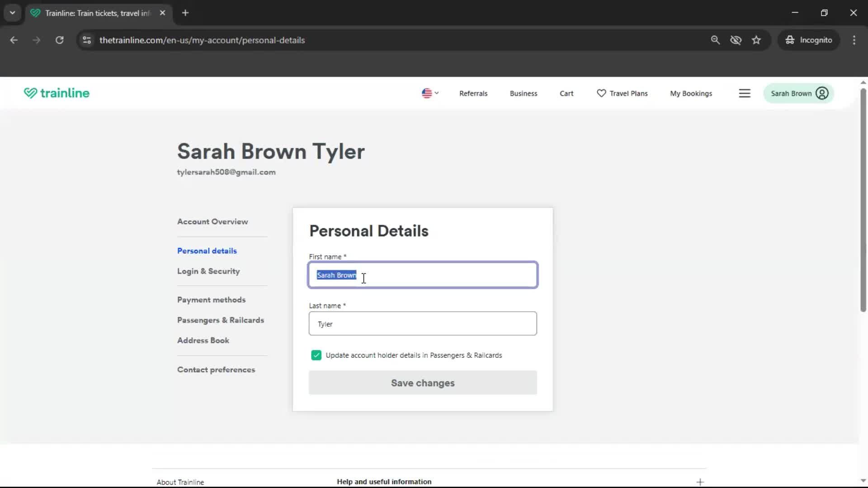Click the Trainline logo
The width and height of the screenshot is (868, 488).
[56, 93]
